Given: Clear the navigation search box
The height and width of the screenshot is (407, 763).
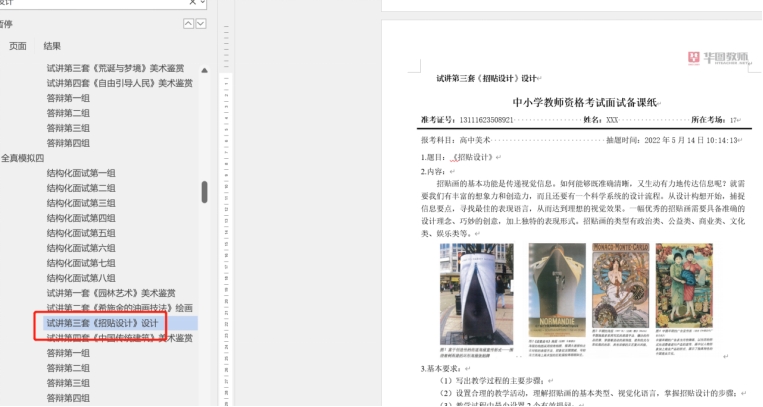Looking at the screenshot, I should [x=190, y=3].
